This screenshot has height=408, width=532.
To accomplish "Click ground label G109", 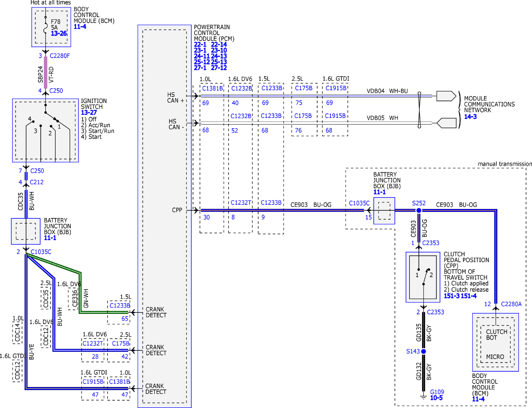I will tap(437, 392).
